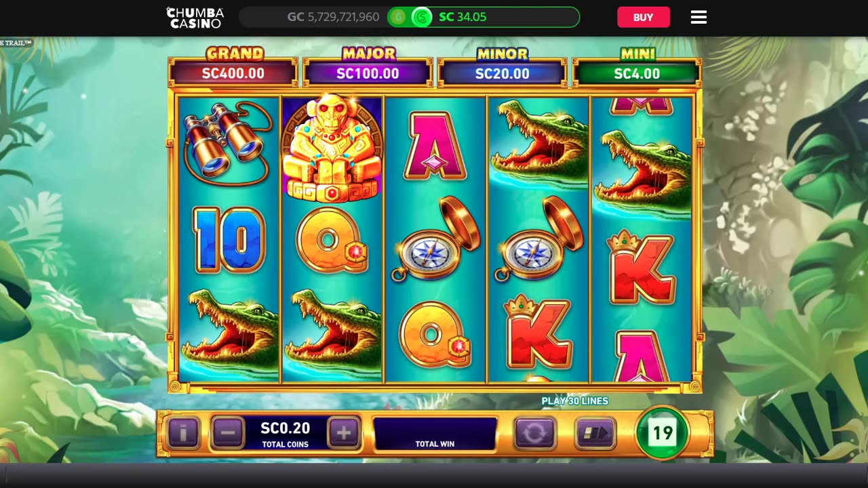Viewport: 868px width, 488px height.
Task: Select the MINOR SC20.00 jackpot banner
Action: [x=502, y=67]
